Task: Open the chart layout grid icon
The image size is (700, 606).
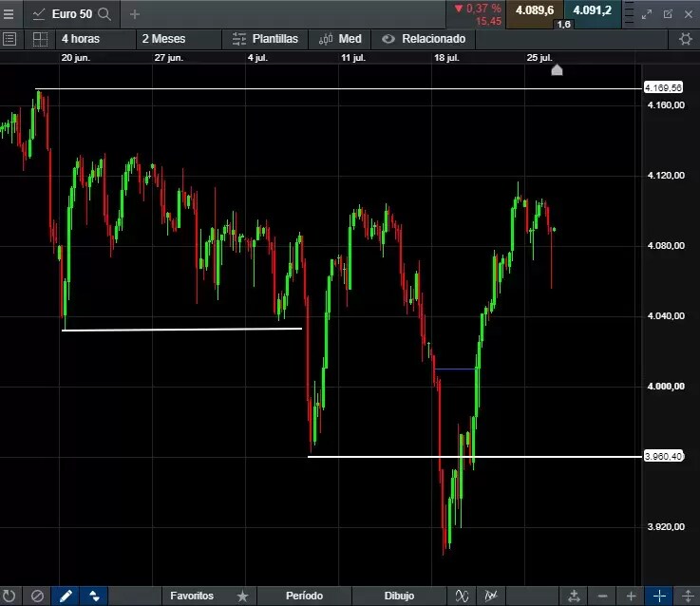Action: tap(40, 39)
